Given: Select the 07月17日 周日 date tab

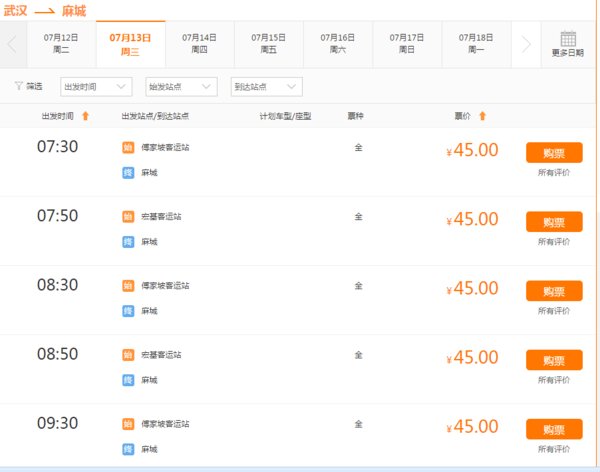Looking at the screenshot, I should (x=407, y=44).
